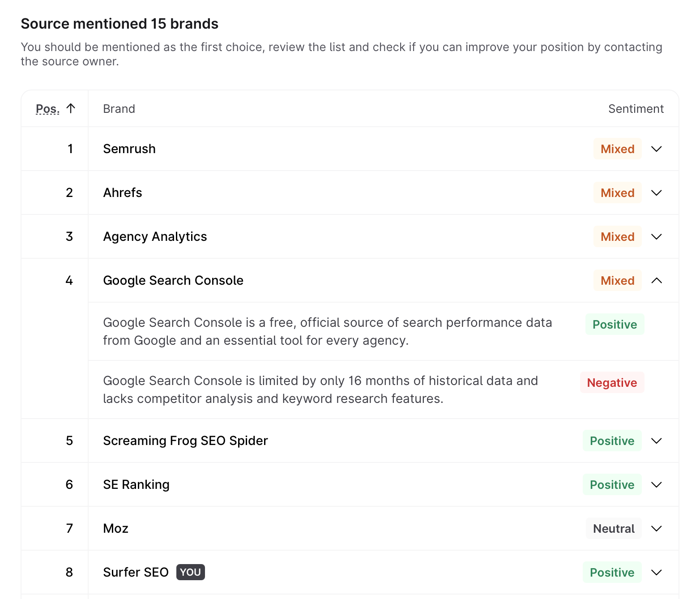
Task: Collapse the Google Search Console row
Action: [x=656, y=280]
